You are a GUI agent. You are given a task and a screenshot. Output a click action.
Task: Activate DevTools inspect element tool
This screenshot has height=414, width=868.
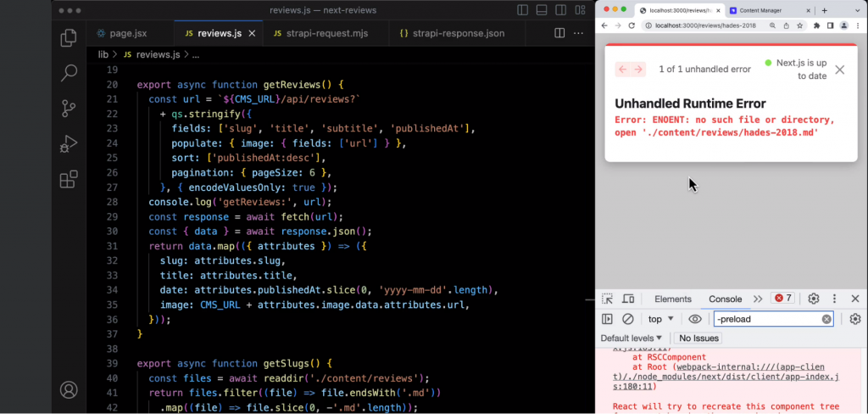[x=607, y=299]
